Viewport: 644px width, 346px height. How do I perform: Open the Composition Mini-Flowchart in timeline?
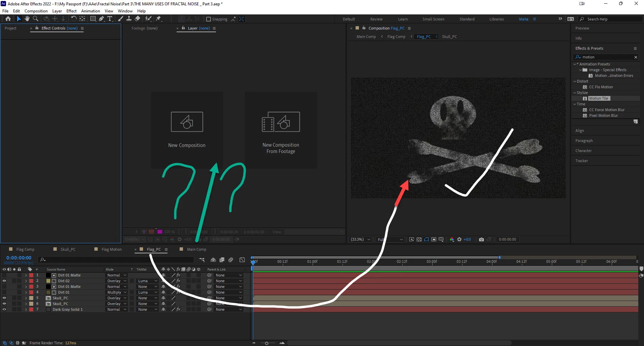click(x=202, y=260)
